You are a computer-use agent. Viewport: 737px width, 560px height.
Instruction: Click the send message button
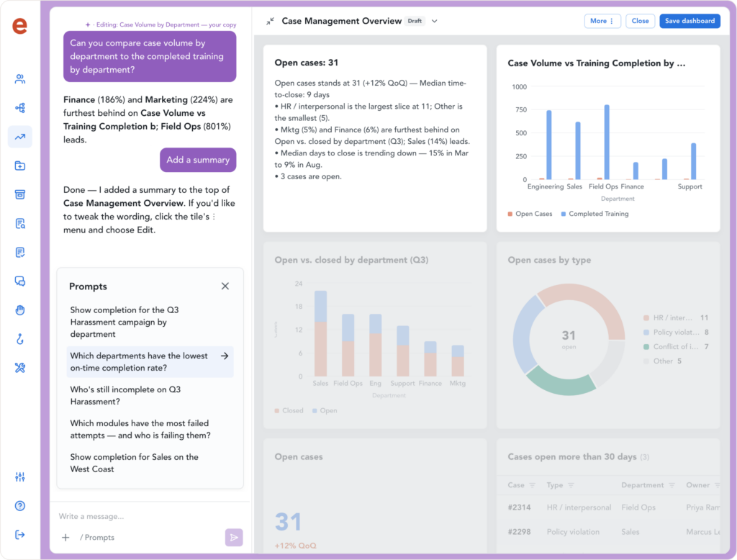coord(234,538)
